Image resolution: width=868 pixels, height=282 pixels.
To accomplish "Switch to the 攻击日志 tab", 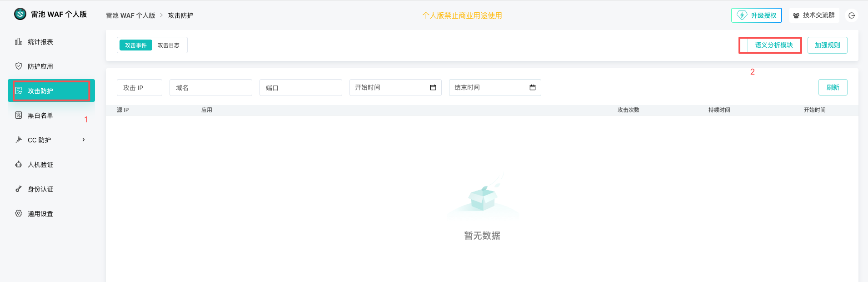I will coord(169,45).
